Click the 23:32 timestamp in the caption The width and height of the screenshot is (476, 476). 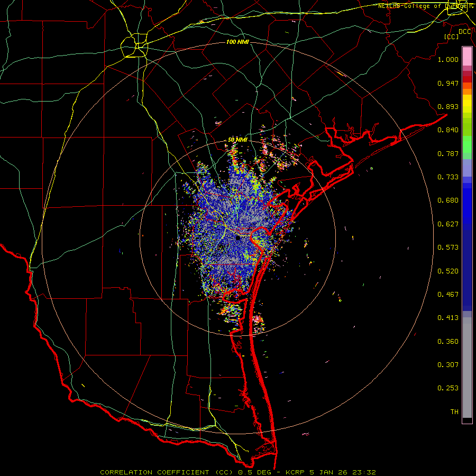[x=364, y=472]
